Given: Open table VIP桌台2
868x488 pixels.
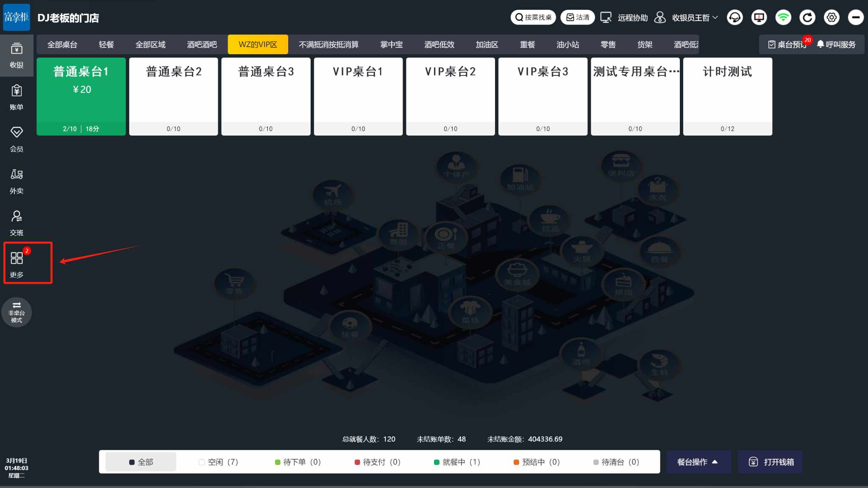Looking at the screenshot, I should tap(451, 97).
